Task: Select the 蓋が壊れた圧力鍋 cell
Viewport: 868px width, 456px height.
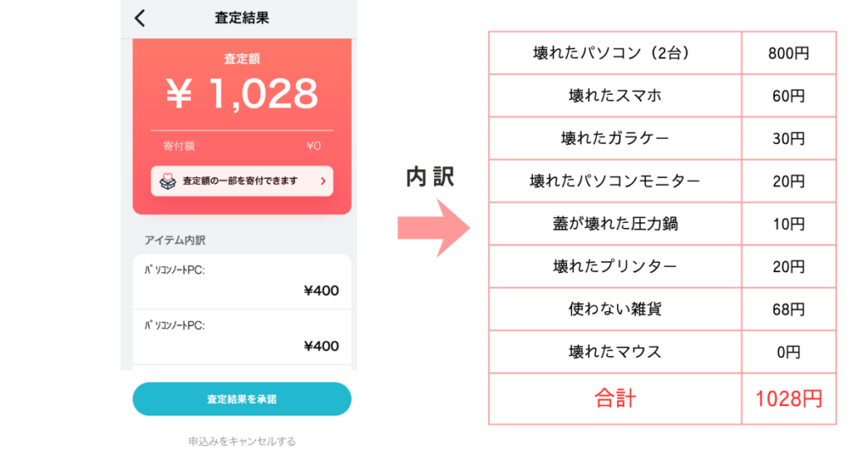Action: point(615,224)
